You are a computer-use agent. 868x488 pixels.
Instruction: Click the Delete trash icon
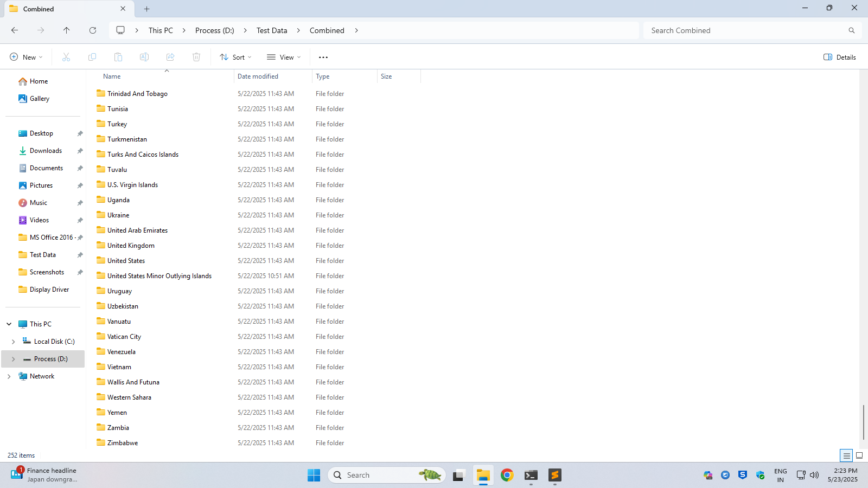(x=196, y=57)
